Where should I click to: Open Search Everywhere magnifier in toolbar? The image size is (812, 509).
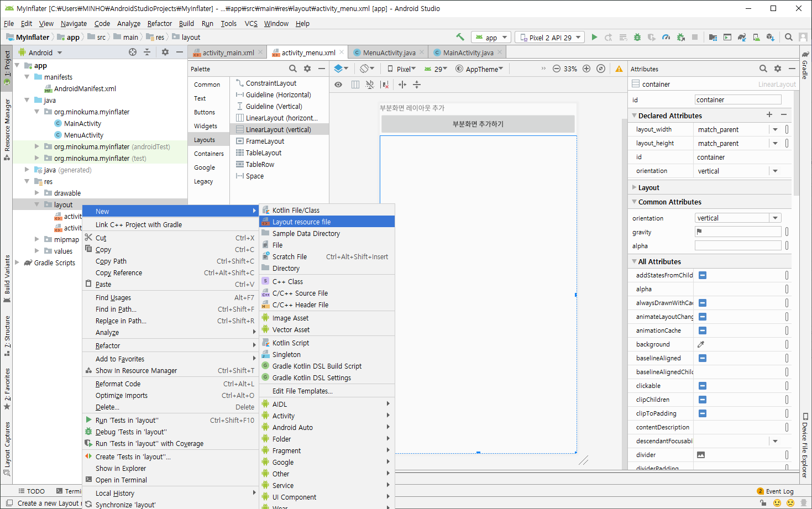pyautogui.click(x=789, y=37)
